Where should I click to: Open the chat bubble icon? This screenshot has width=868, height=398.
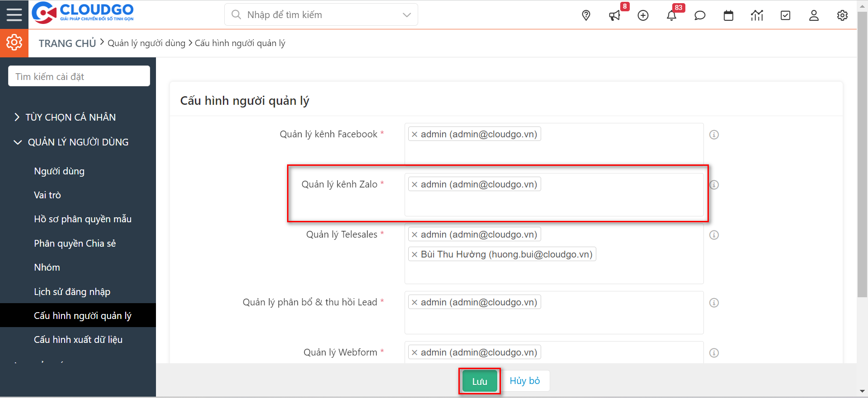point(700,16)
